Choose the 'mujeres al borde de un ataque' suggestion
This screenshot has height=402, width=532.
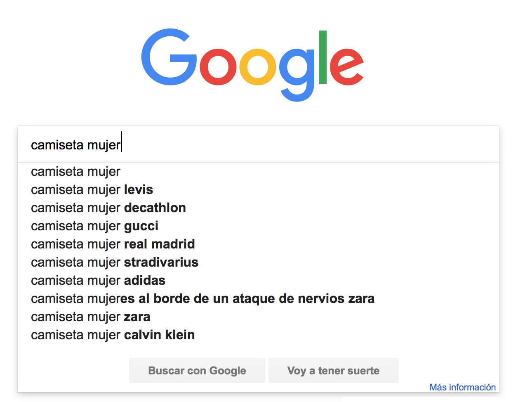tap(259, 298)
